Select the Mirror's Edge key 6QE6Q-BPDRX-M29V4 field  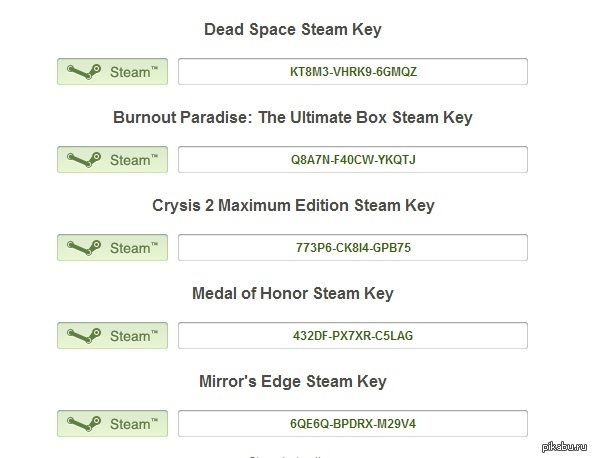coord(353,423)
